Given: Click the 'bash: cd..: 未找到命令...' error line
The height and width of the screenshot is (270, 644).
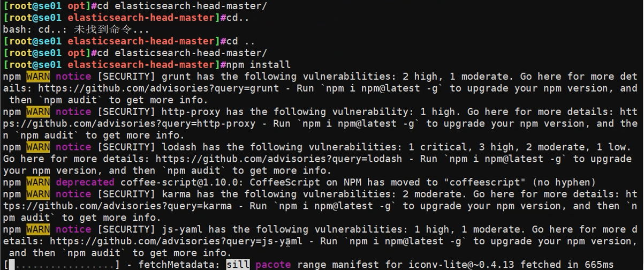Looking at the screenshot, I should click(76, 29).
